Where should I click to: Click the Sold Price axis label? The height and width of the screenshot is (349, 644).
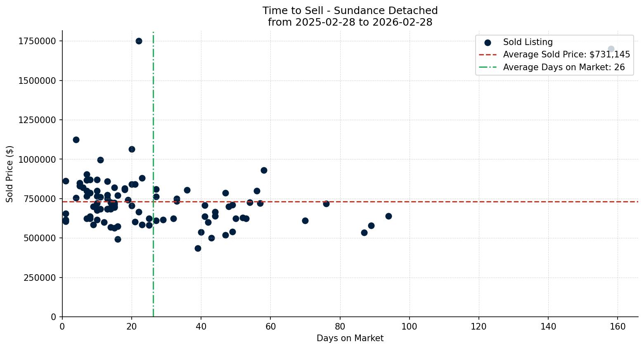[x=9, y=174]
